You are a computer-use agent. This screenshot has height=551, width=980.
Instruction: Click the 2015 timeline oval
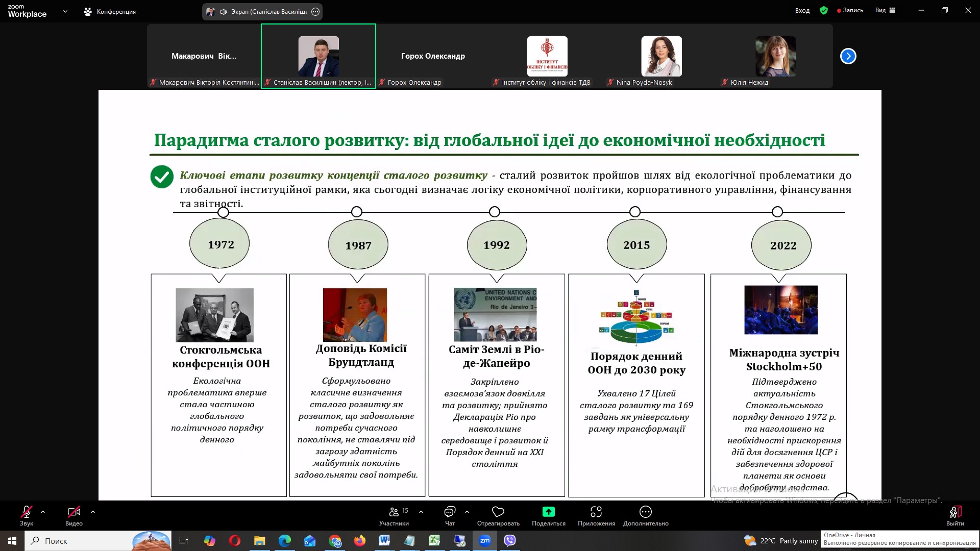point(636,245)
